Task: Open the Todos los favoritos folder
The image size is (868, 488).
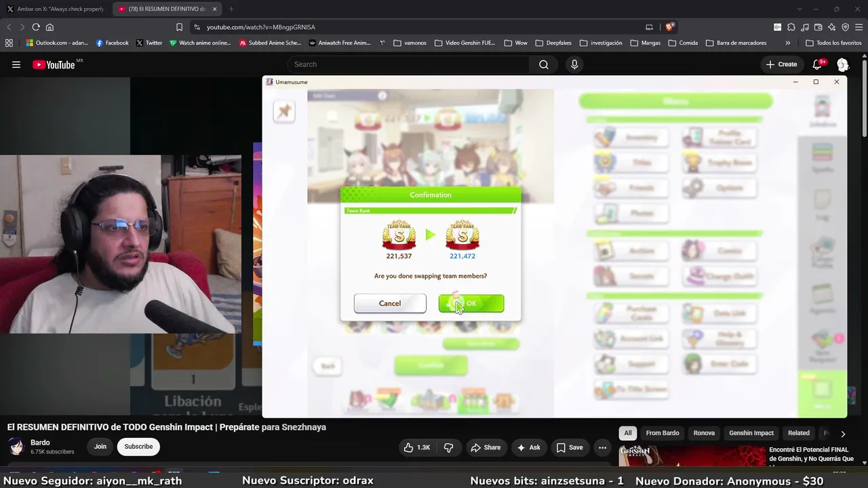Action: point(833,43)
